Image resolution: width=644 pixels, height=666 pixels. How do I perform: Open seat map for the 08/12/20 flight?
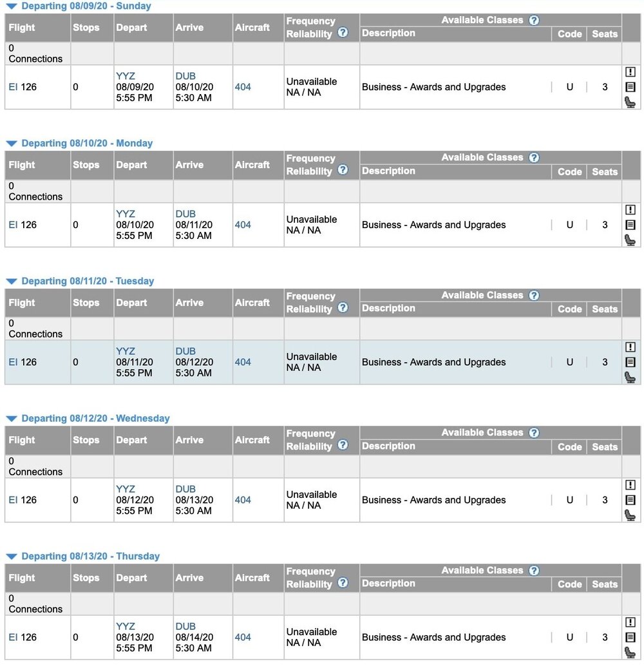(x=630, y=515)
